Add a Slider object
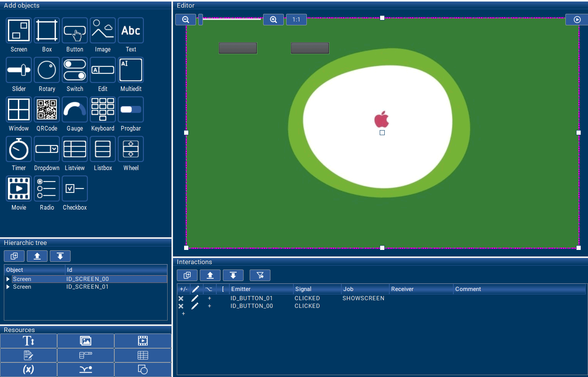Image resolution: width=588 pixels, height=377 pixels. click(19, 70)
